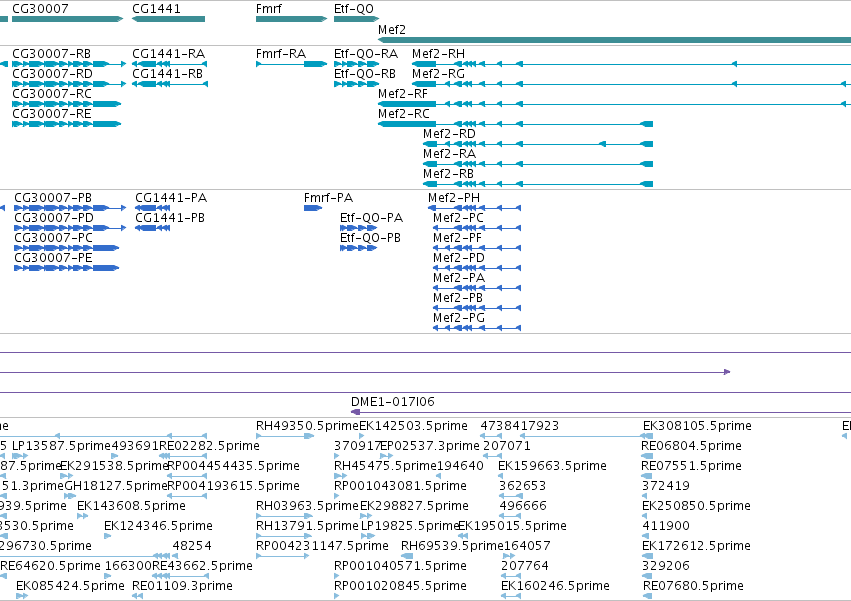Select protein CG30007-PD
This screenshot has width=851, height=601.
click(69, 228)
